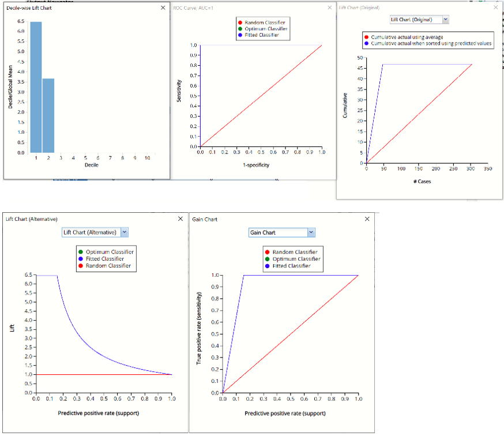The height and width of the screenshot is (436, 504).
Task: Toggle Optimum Classifier legend dot in ROC Curve
Action: [240, 29]
